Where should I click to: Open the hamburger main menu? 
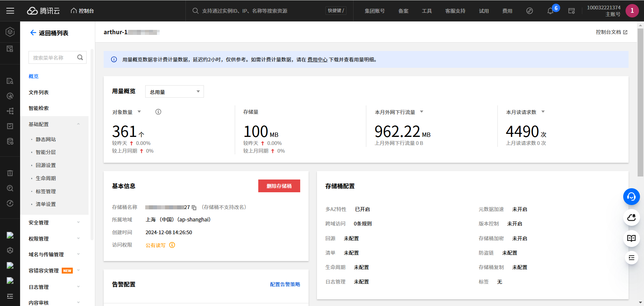10,11
